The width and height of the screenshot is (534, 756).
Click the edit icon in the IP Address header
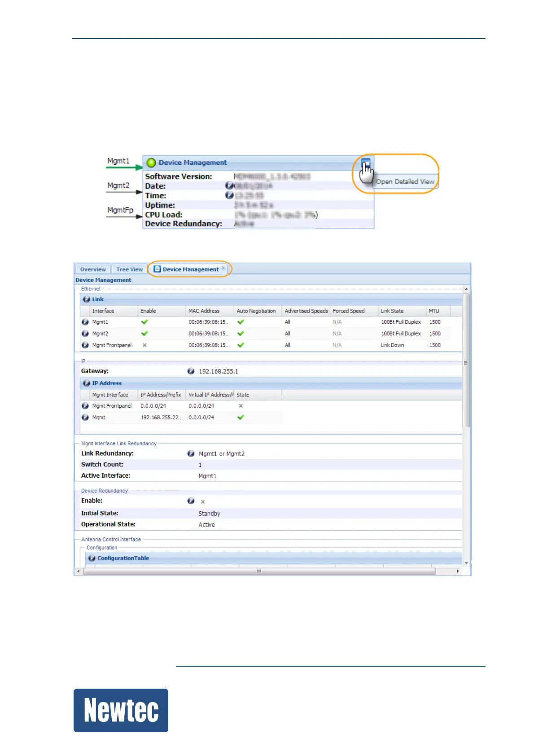point(87,383)
